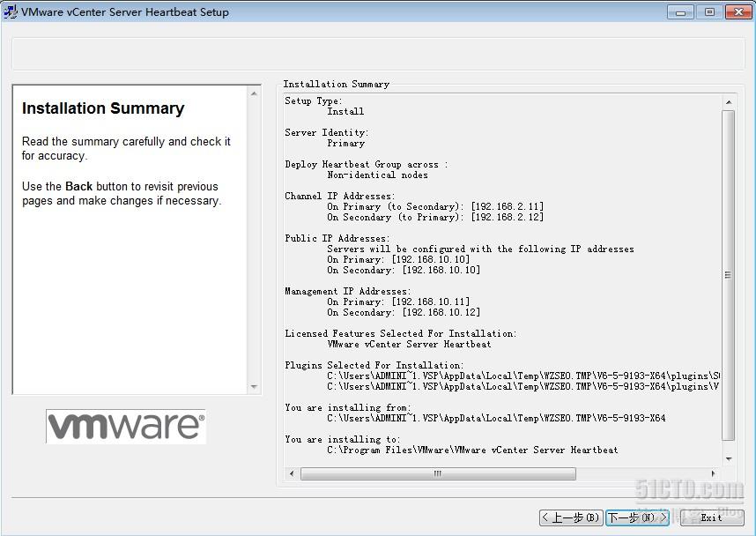Click the 'Non-identical nodes' value
The width and height of the screenshot is (756, 536).
tap(377, 175)
